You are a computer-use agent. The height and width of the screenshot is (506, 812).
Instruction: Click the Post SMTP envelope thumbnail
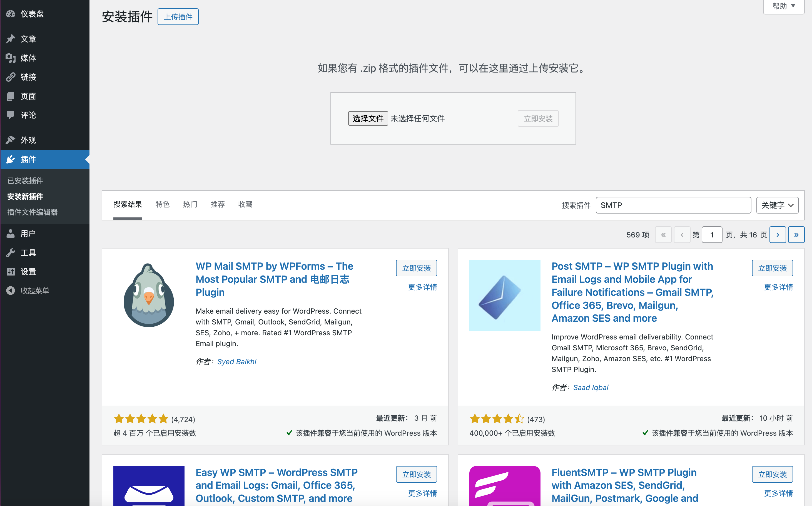[504, 295]
